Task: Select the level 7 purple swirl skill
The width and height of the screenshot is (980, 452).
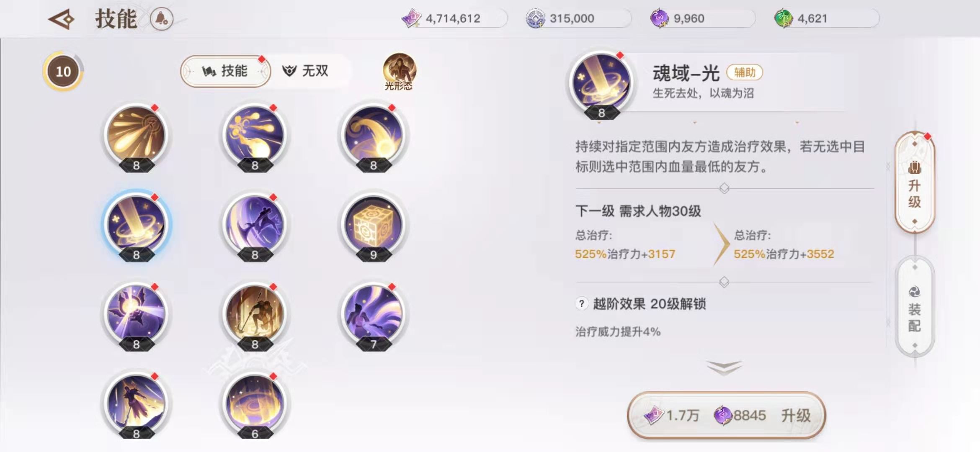Action: [x=373, y=315]
